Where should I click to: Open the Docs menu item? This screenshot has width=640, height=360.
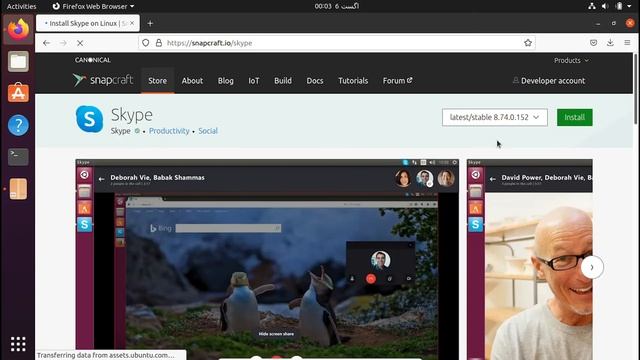(315, 81)
